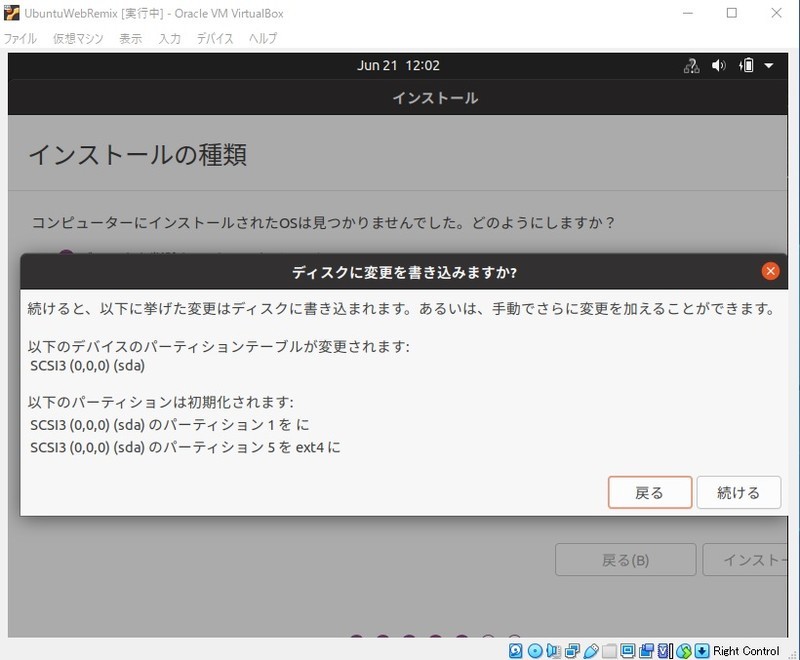Viewport: 800px width, 660px height.
Task: Click the keyboard capture arrow icon
Action: tap(702, 651)
